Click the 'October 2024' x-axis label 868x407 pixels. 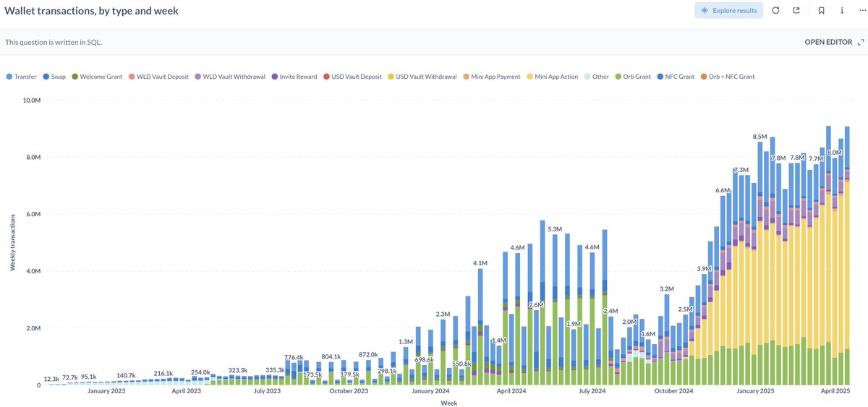673,391
